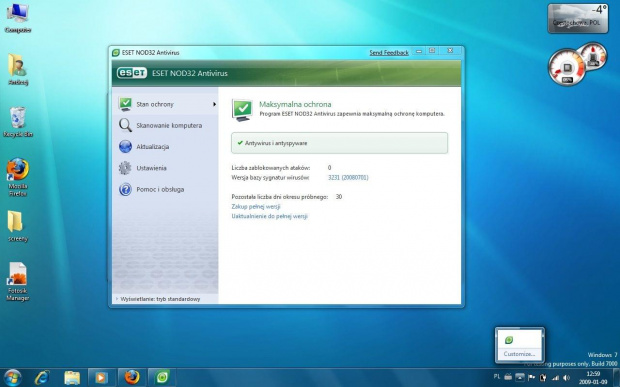This screenshot has height=387, width=620.
Task: Open Windows Explorer from the taskbar
Action: (72, 378)
